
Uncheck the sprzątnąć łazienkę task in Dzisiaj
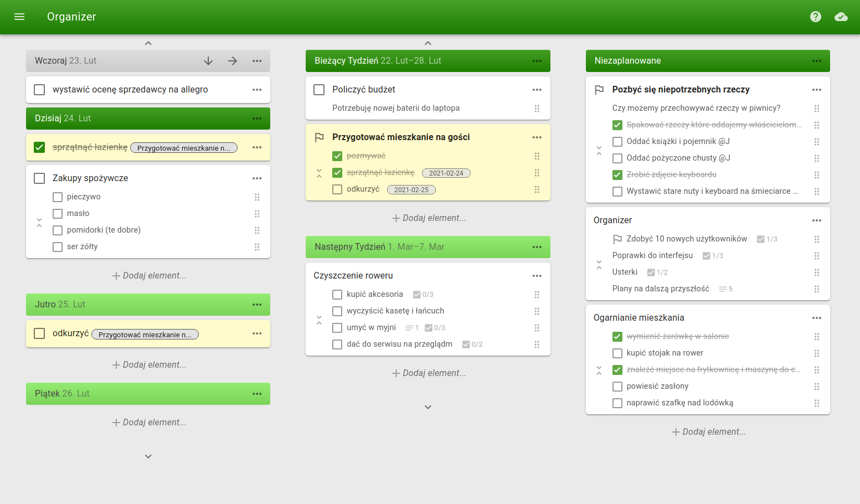(x=39, y=147)
